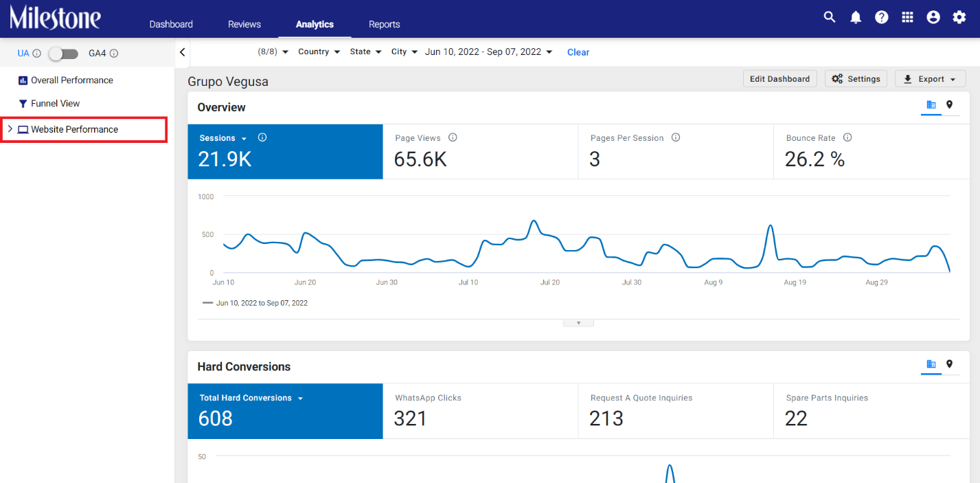Open the settings gear icon in header
Screen dimensions: 980x483
(959, 18)
